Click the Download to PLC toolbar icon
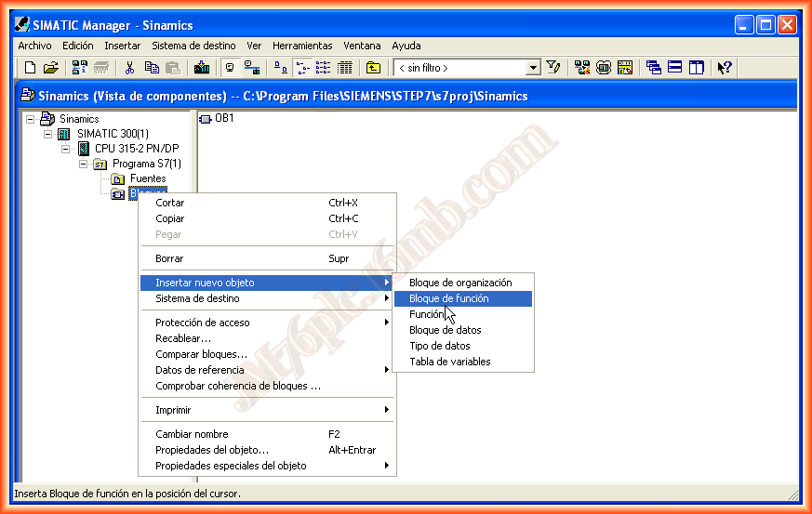The width and height of the screenshot is (812, 514). pyautogui.click(x=202, y=68)
